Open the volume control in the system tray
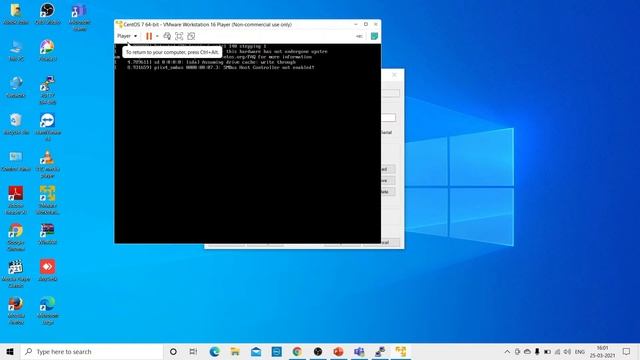Screen dimensions: 640x360 point(567,351)
